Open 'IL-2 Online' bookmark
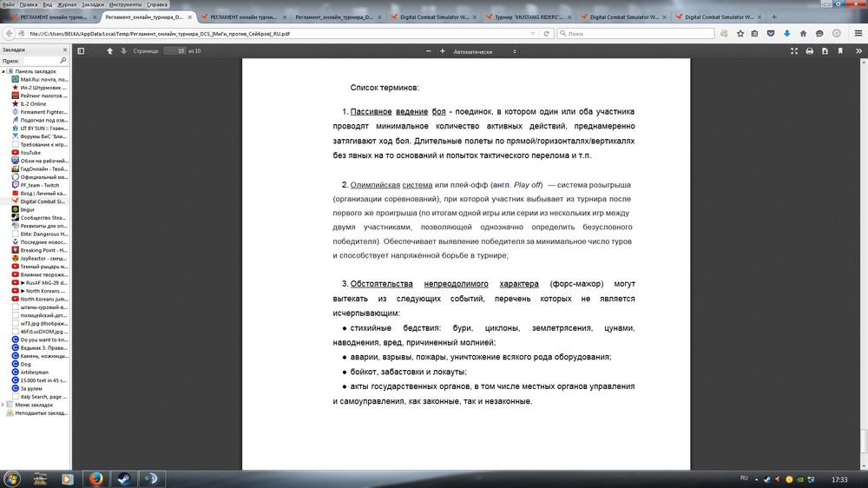868x488 pixels. click(29, 104)
